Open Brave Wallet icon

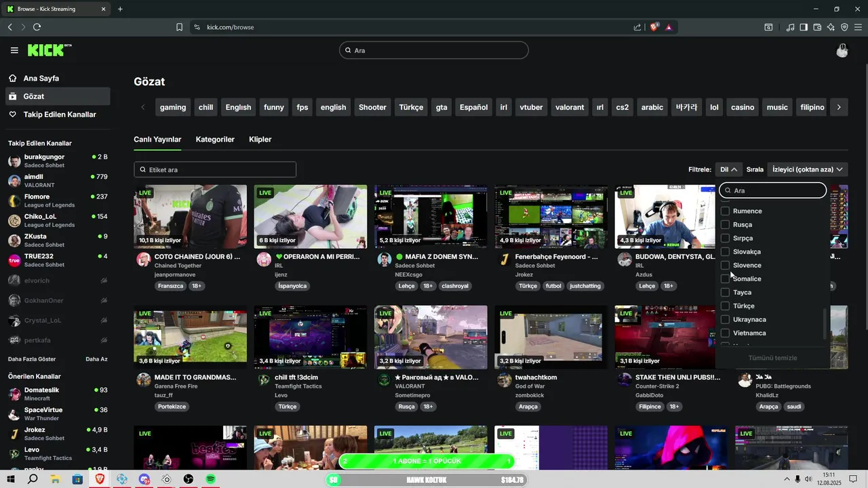pyautogui.click(x=817, y=27)
